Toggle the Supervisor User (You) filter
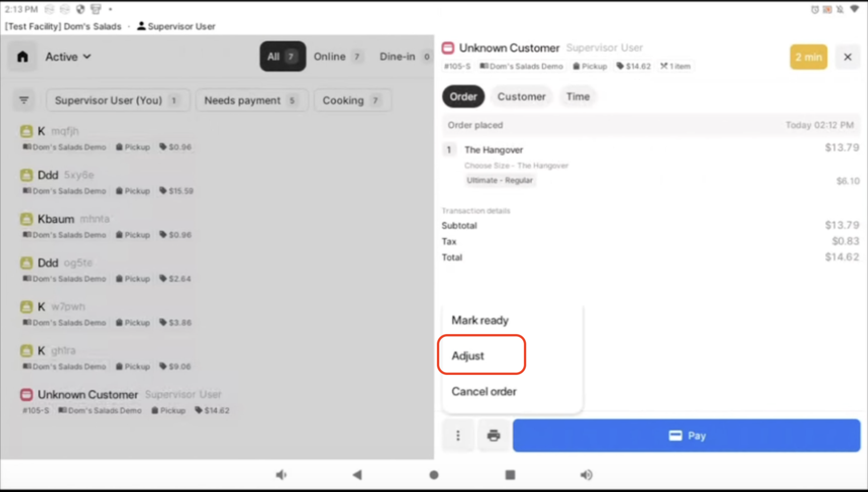 click(117, 100)
